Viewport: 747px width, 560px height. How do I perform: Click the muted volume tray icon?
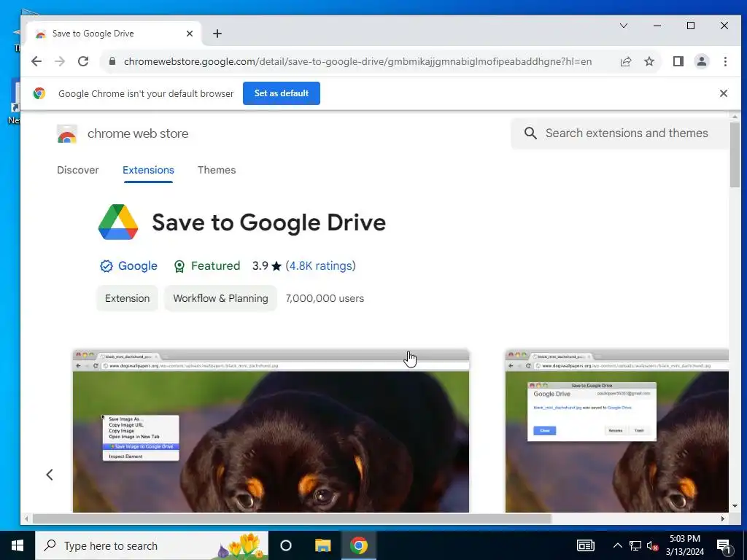click(x=653, y=545)
